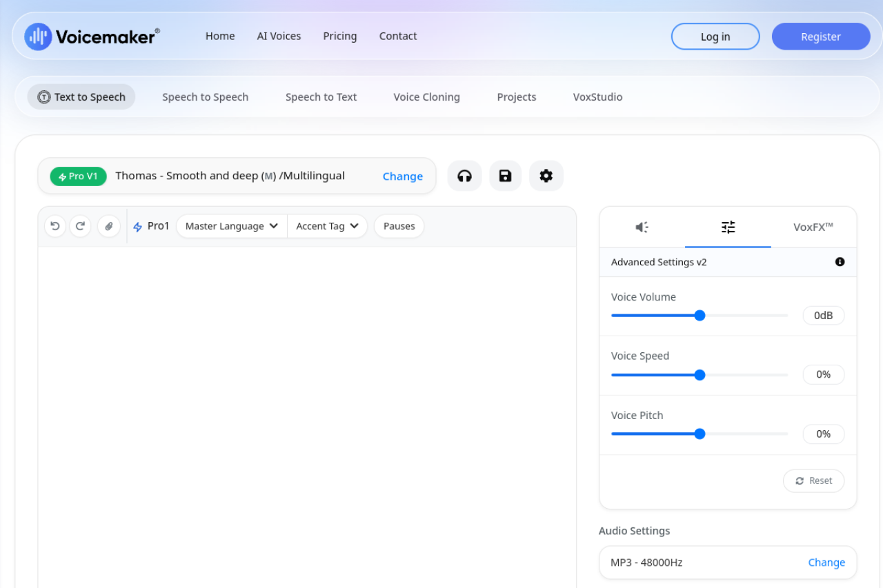
Task: Open AI Voices in the navigation
Action: pos(279,36)
